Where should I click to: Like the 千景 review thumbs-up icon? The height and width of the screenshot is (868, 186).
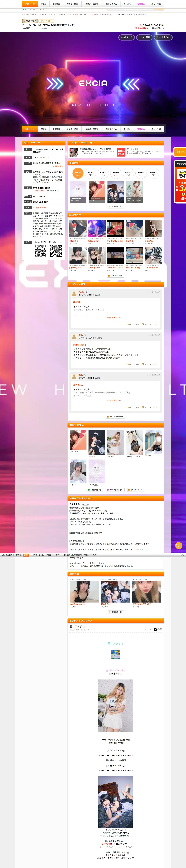coord(128,364)
